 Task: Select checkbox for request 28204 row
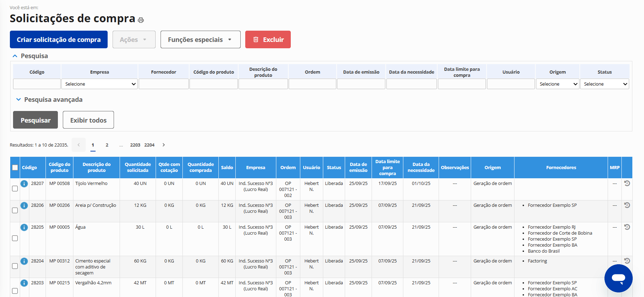(15, 266)
